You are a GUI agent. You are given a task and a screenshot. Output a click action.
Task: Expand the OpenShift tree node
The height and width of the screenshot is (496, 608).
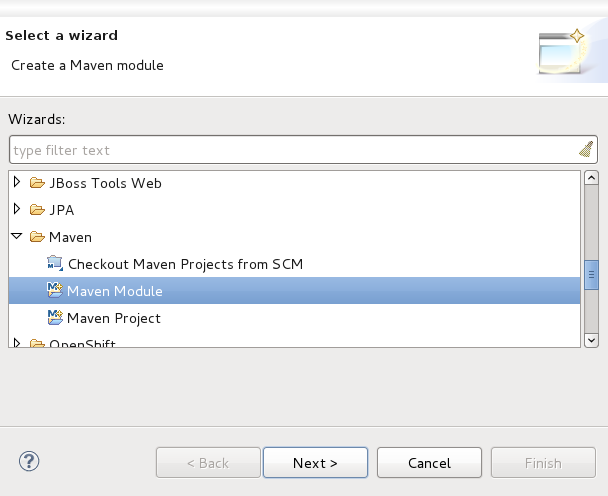(17, 344)
